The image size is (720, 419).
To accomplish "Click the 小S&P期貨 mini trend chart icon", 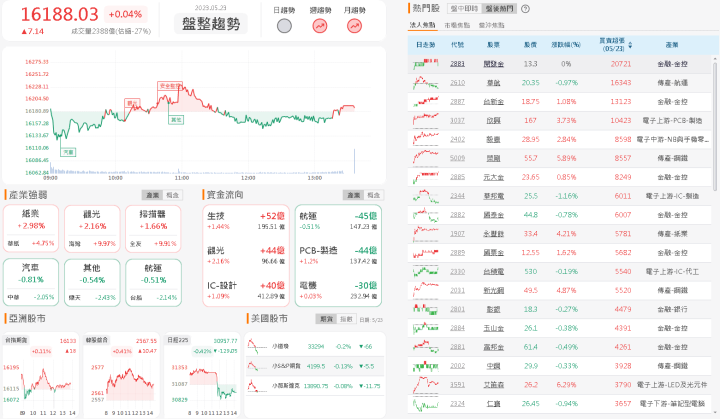I will tap(257, 366).
